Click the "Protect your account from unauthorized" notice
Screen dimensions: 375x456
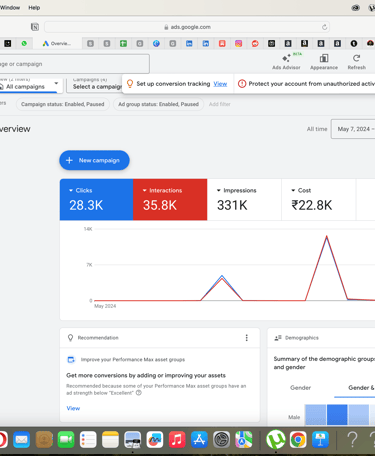(311, 84)
